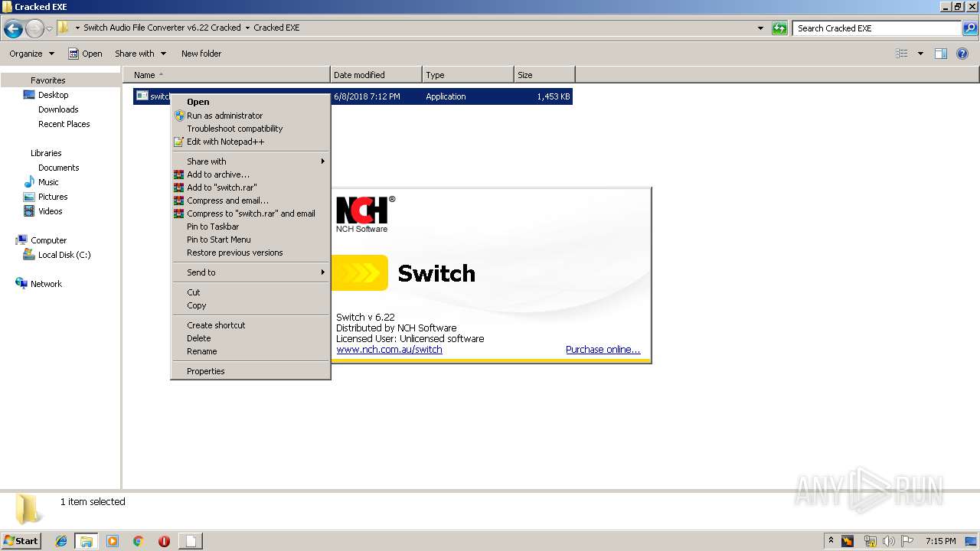Open Pictures library
The image size is (980, 551).
coord(53,197)
